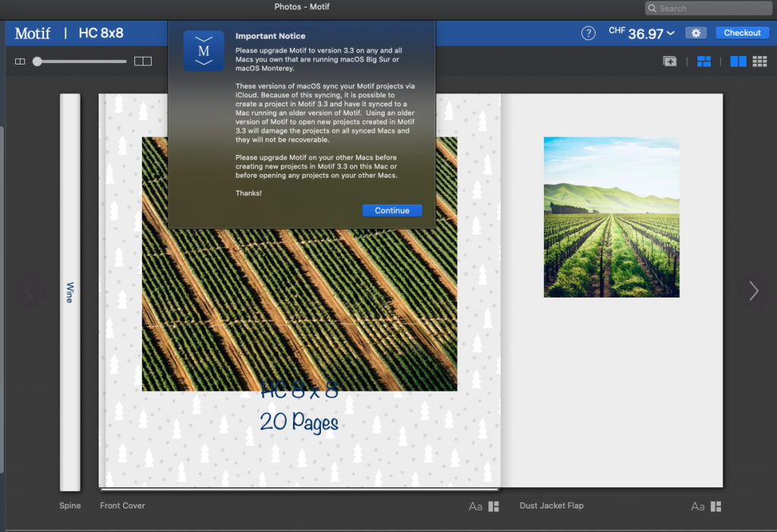
Task: Open text options Aa for Dust Jacket Flap
Action: 698,506
